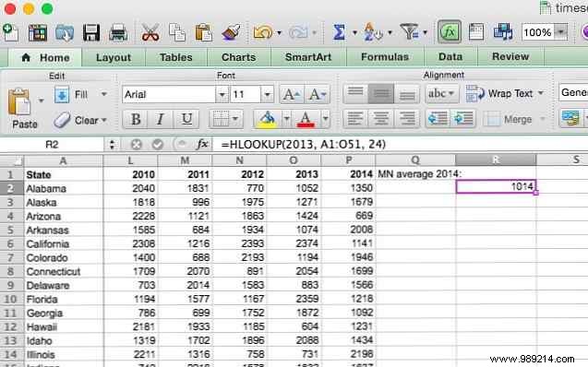Screen dimensions: 588x367
Task: Expand the Paste options arrow
Action: pos(41,101)
